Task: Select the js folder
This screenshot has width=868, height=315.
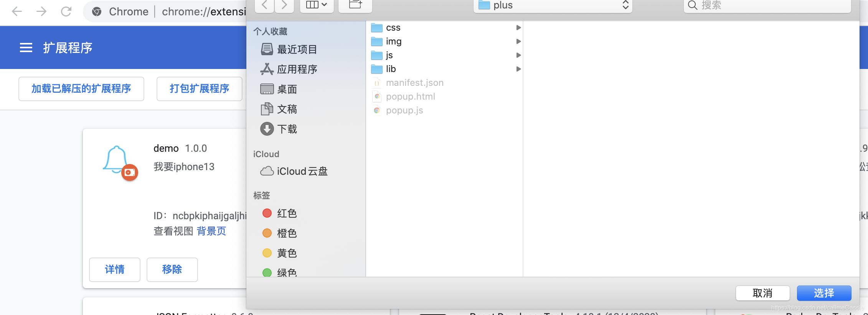Action: click(382, 55)
